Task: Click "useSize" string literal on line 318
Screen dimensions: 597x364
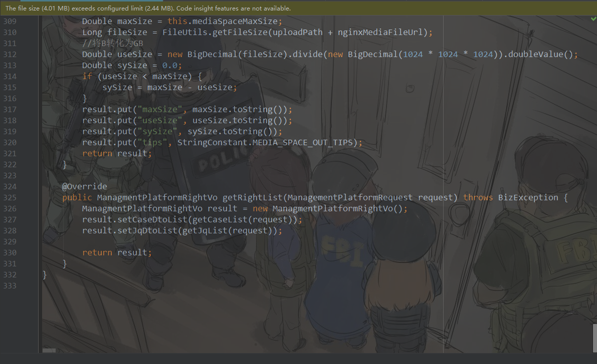Action: pos(159,121)
